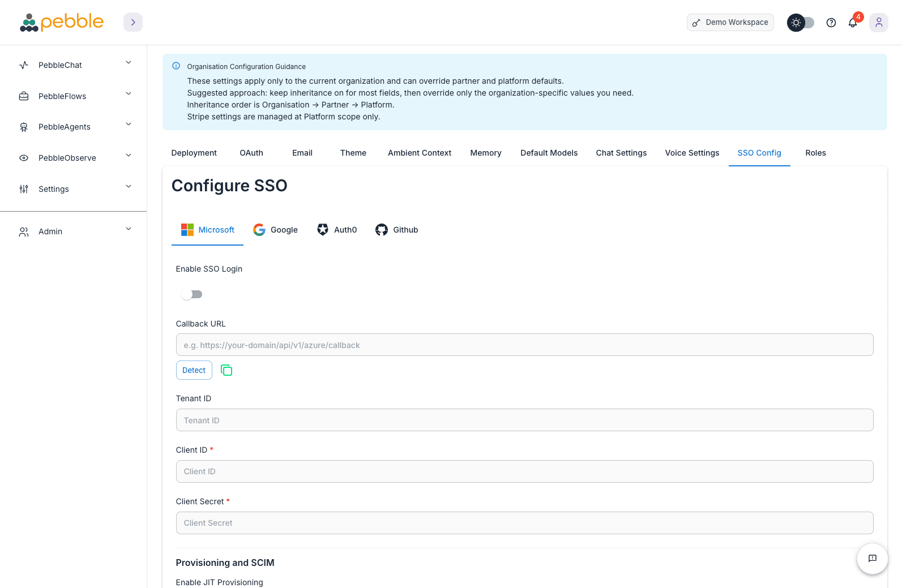Open the Chat Settings tab

coord(621,153)
